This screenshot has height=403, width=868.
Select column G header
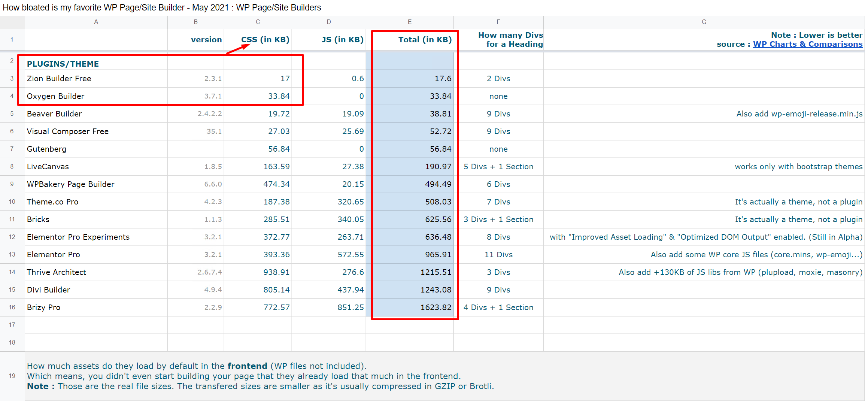click(704, 22)
